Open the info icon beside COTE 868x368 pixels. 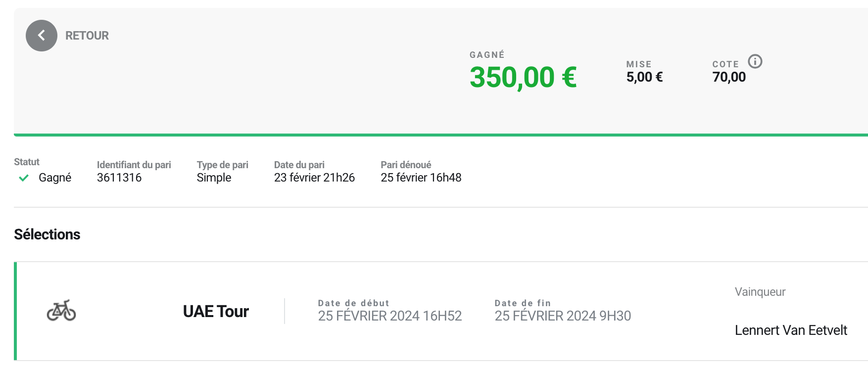(755, 61)
